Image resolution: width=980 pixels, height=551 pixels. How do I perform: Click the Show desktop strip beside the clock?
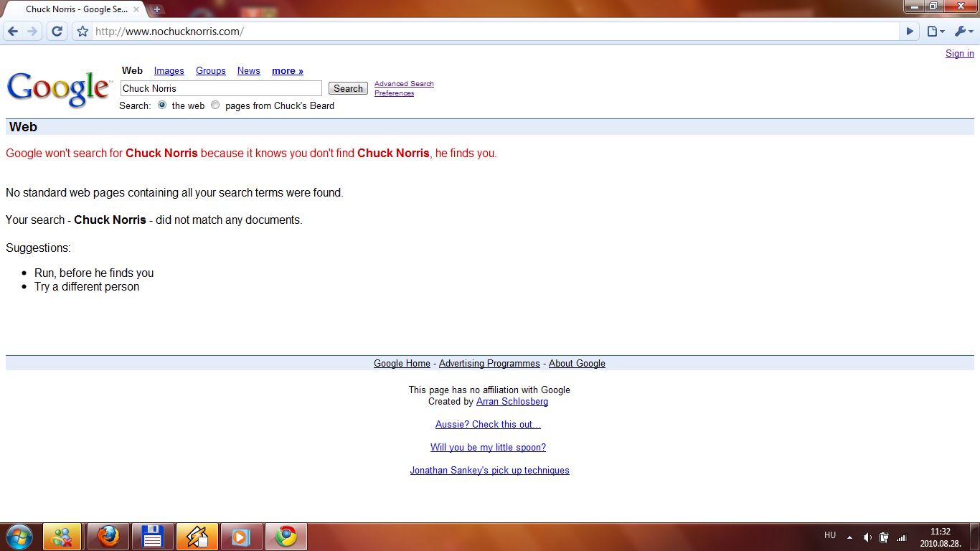[x=974, y=537]
